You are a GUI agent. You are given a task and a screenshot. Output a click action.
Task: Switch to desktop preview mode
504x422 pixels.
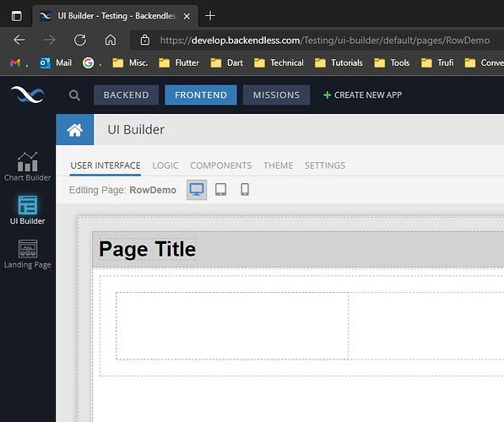197,190
